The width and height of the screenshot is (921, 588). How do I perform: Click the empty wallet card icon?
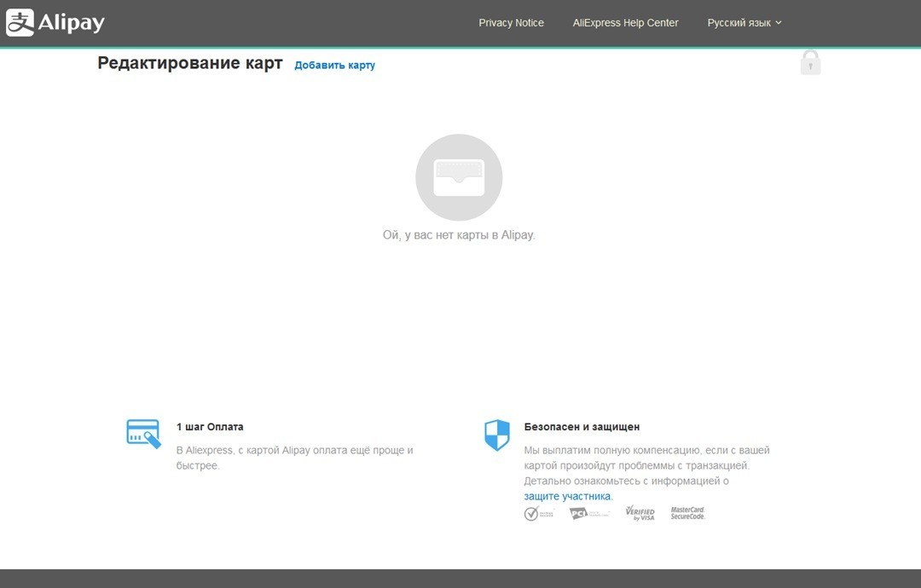pyautogui.click(x=459, y=177)
